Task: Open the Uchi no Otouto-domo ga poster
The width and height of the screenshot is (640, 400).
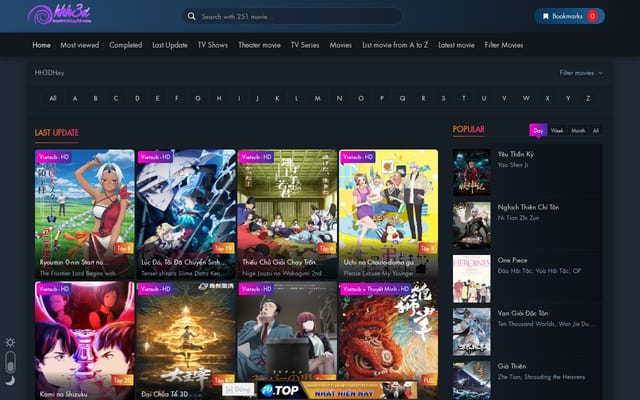Action: coord(388,214)
